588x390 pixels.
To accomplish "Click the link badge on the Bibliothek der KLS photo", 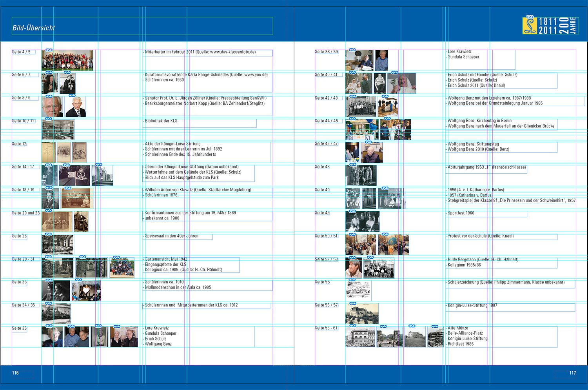I will click(x=49, y=119).
